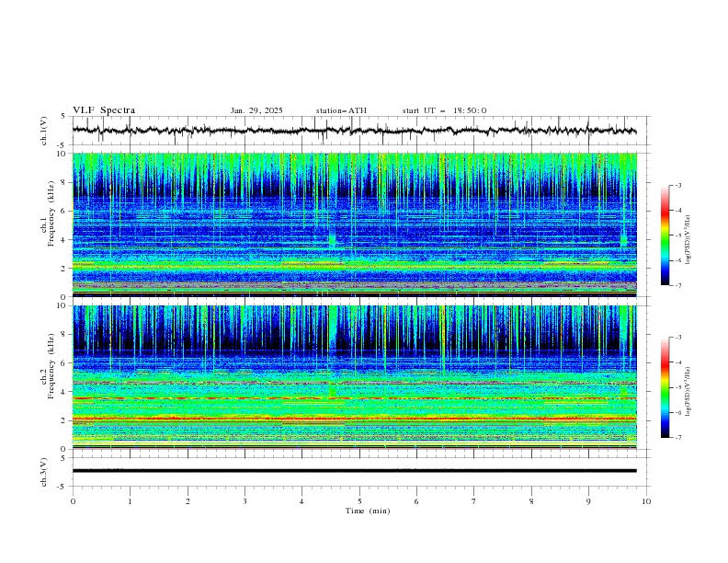Image resolution: width=728 pixels, height=563 pixels.
Task: Click the 8 kHz tick label of ch.2
Action: (x=63, y=335)
